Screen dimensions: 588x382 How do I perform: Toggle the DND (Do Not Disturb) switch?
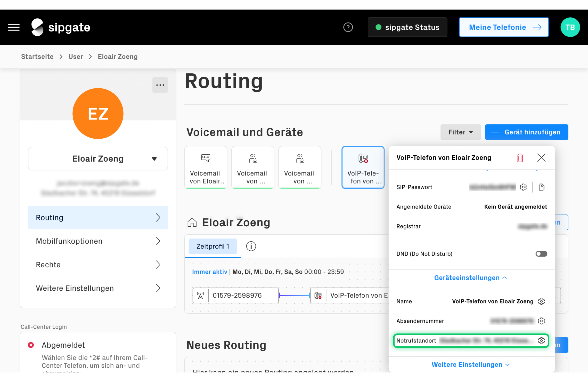(x=541, y=254)
